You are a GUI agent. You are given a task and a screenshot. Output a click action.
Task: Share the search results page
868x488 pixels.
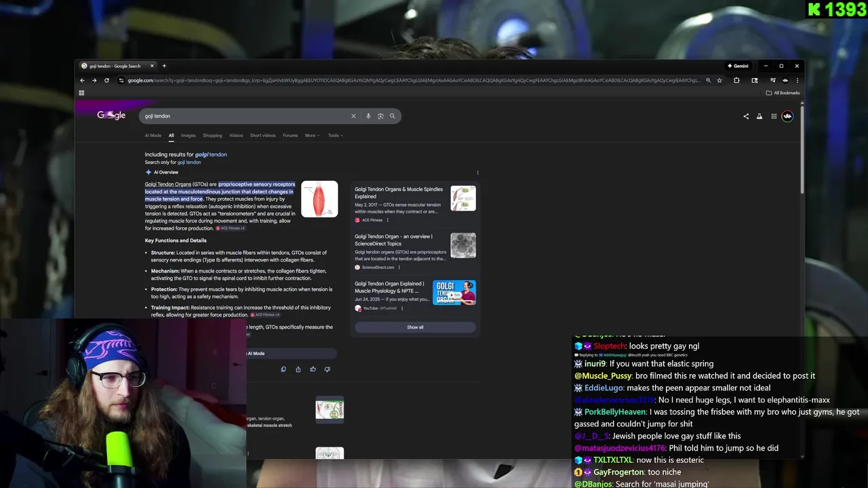click(x=746, y=116)
